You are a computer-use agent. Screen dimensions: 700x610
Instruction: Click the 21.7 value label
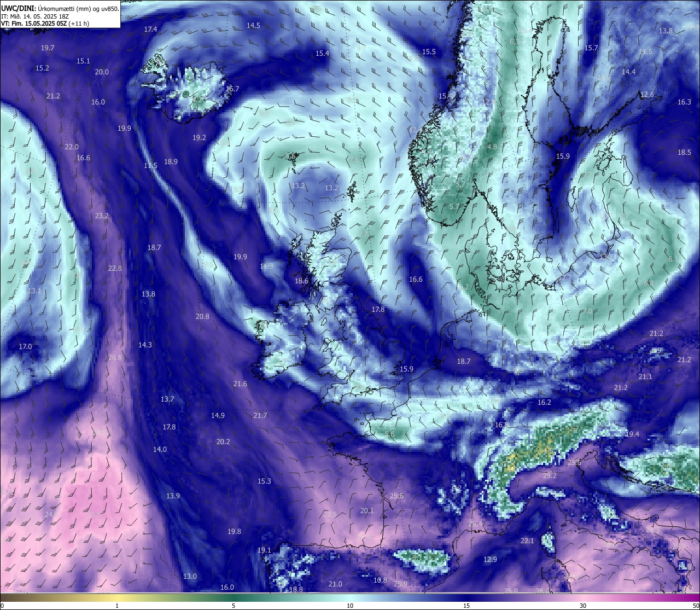(x=260, y=416)
